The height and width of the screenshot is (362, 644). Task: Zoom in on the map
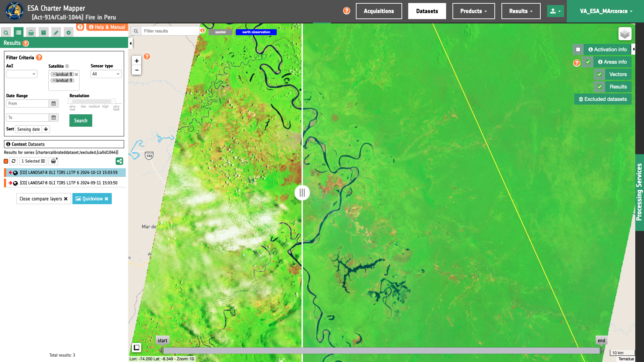tap(137, 61)
